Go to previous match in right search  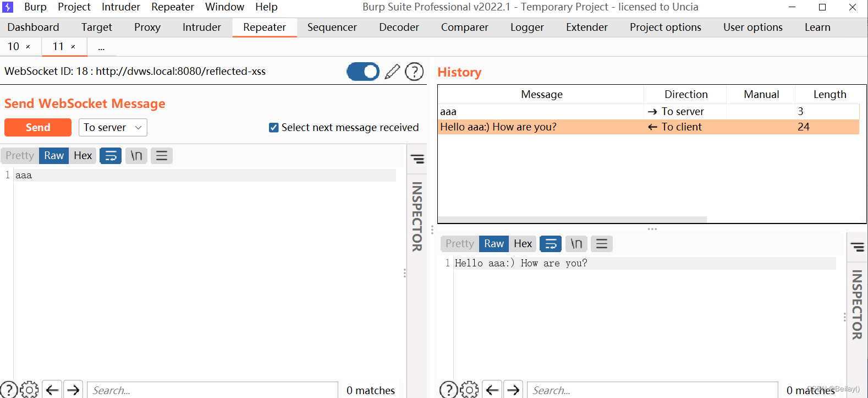pyautogui.click(x=492, y=390)
